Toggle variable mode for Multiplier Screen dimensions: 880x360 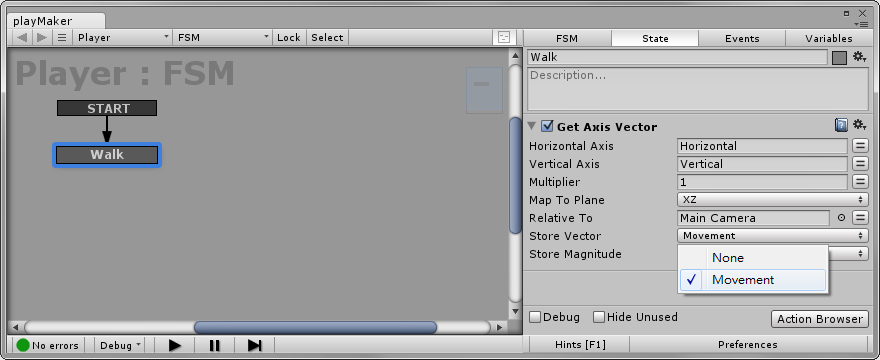click(x=860, y=182)
